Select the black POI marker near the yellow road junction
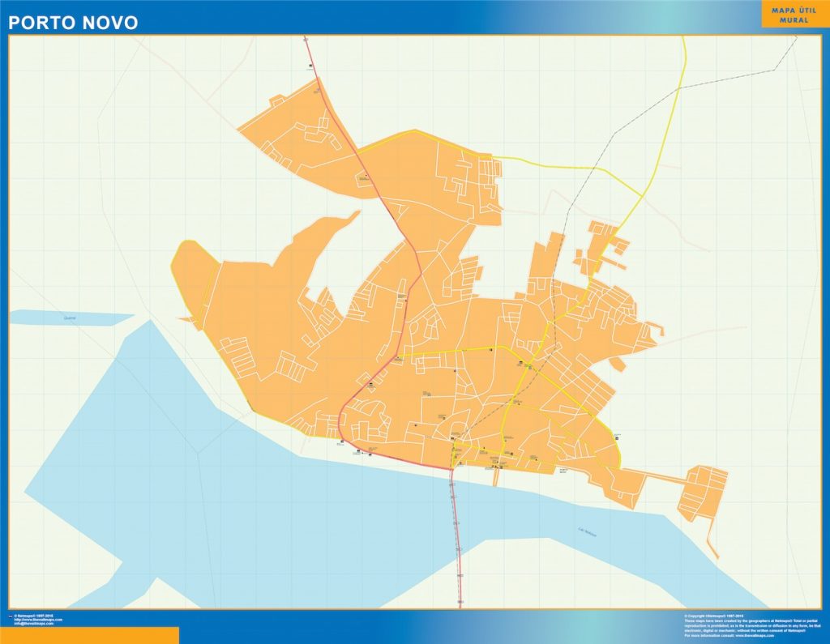Screen dimensions: 830x644 (520, 361)
